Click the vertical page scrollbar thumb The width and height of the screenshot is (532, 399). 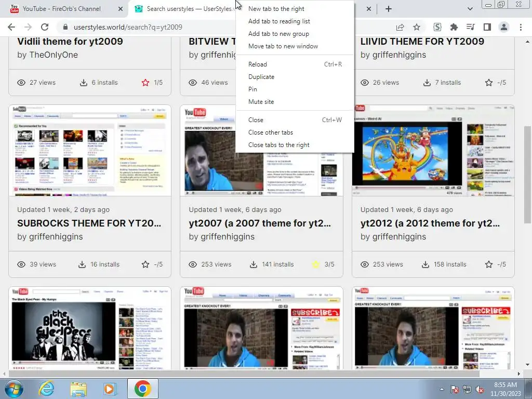click(527, 175)
